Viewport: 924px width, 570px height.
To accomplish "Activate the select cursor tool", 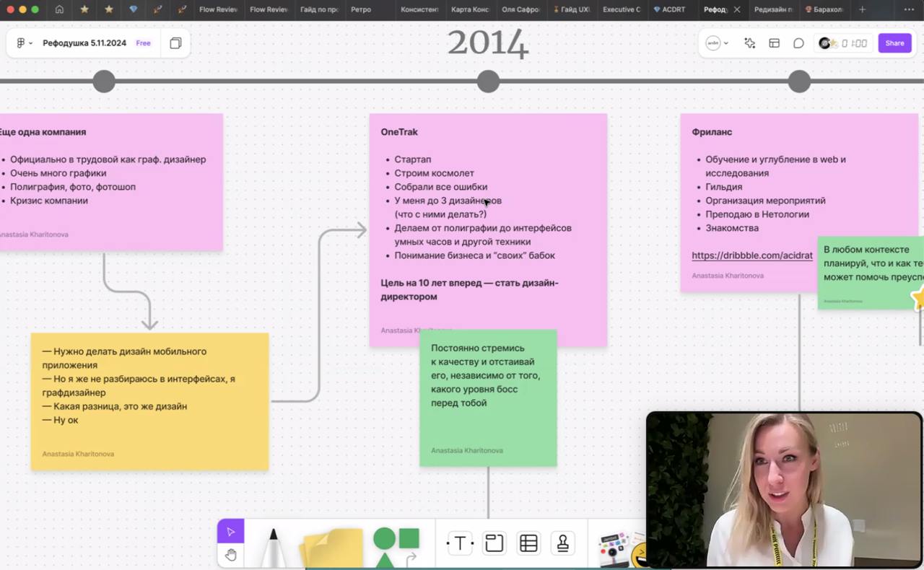I will tap(231, 532).
